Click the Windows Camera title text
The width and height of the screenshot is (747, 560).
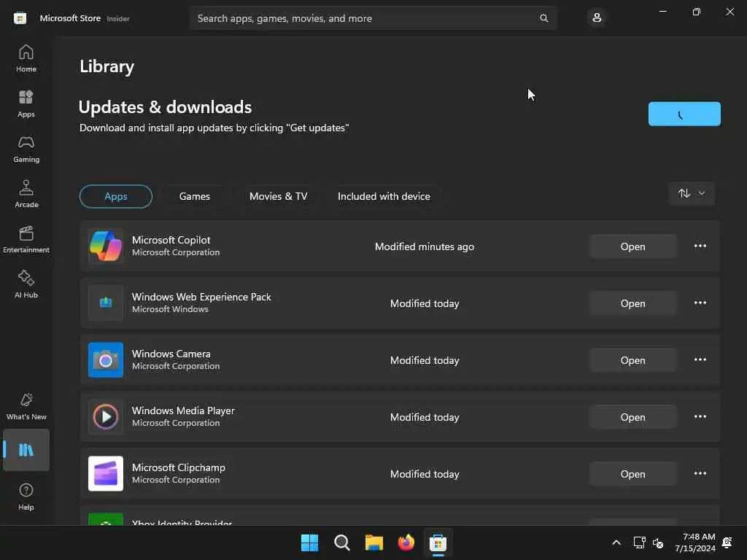coord(171,354)
